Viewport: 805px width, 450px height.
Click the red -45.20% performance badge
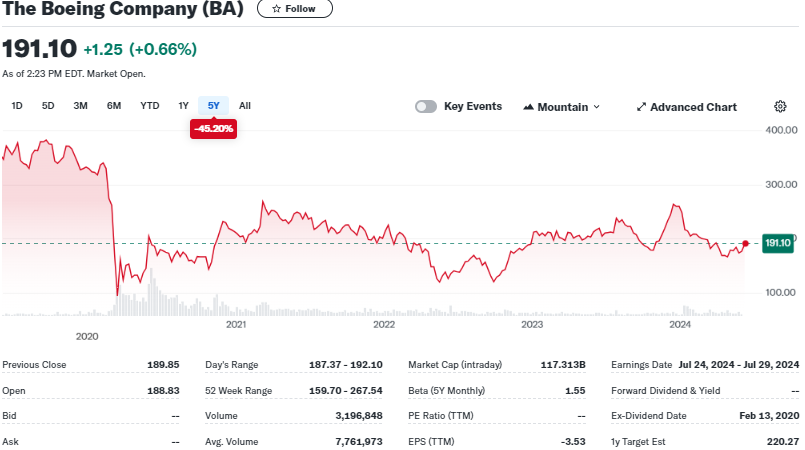(214, 129)
